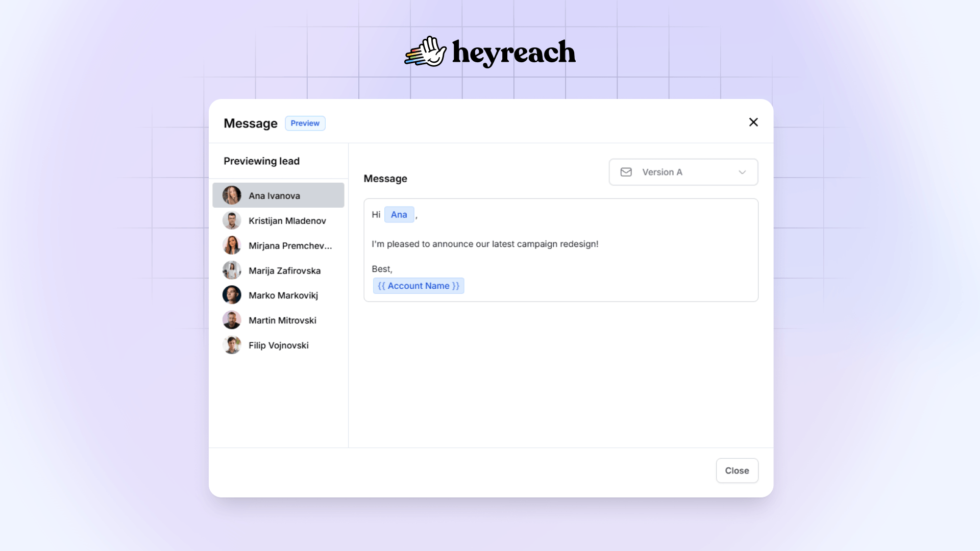
Task: Select lead Ana Ivanova
Action: [x=278, y=195]
